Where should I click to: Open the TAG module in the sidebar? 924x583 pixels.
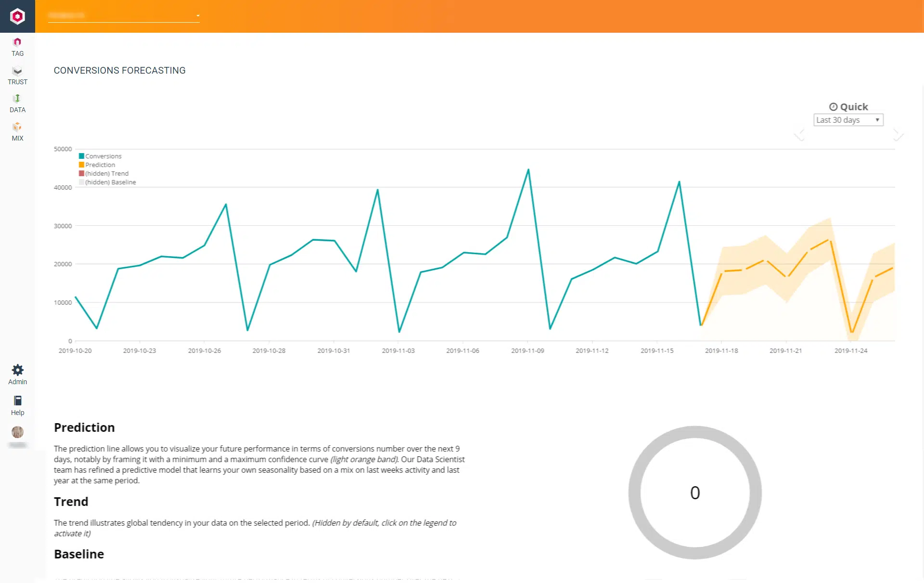click(x=17, y=47)
